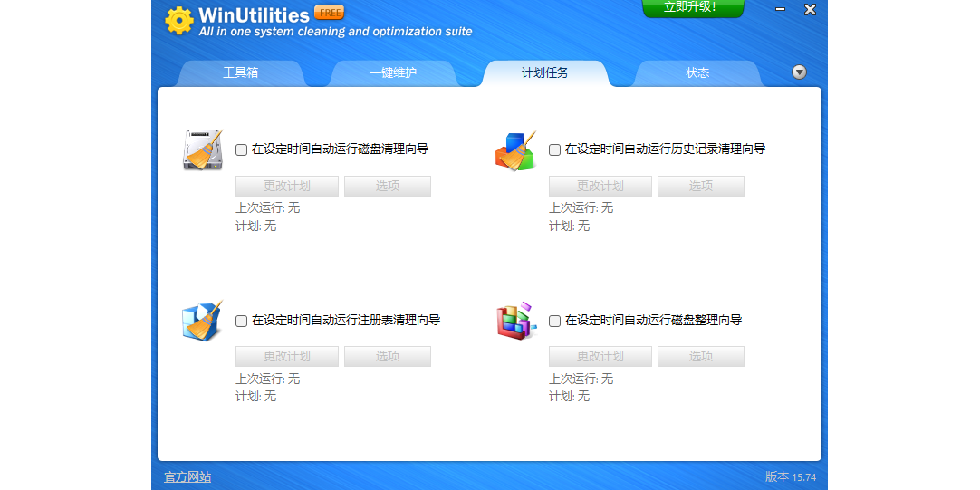Click the 版本 15.74 version text
Screen dimensions: 980x490
tap(791, 477)
